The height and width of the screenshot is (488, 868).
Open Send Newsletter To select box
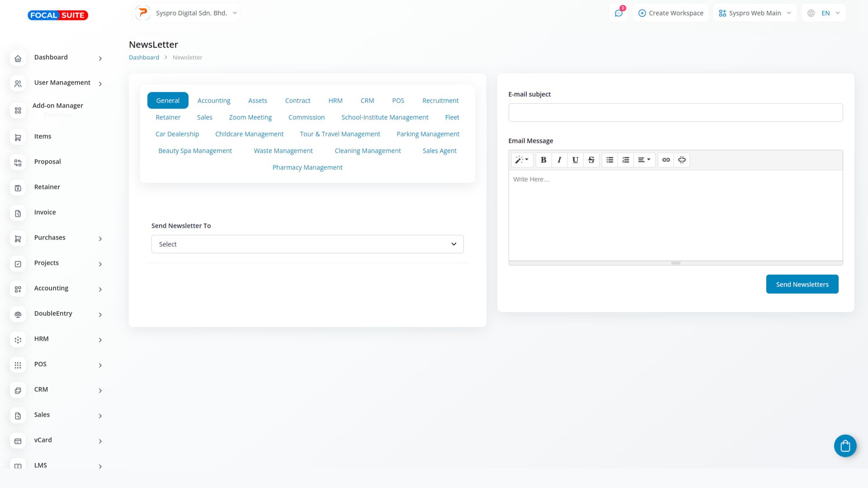tap(307, 244)
